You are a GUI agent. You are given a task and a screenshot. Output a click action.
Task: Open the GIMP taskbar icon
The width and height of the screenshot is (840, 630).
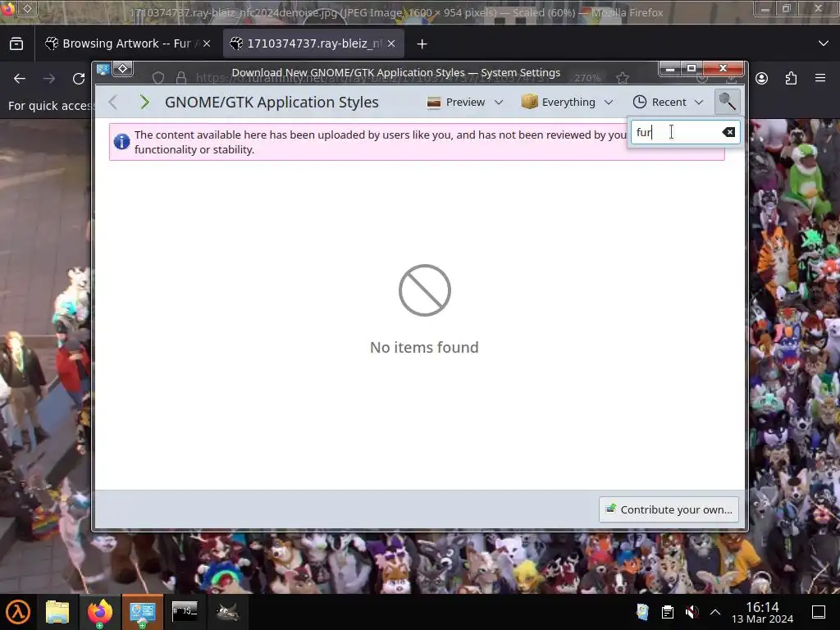point(227,612)
